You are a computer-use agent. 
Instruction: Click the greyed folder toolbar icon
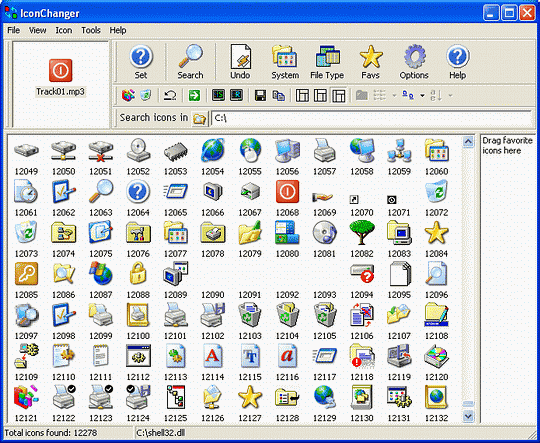361,95
